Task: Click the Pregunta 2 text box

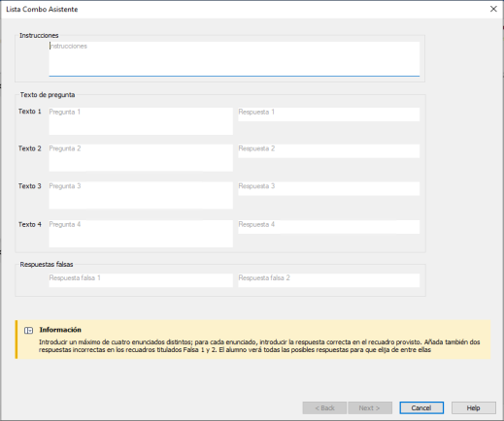Action: (x=141, y=158)
